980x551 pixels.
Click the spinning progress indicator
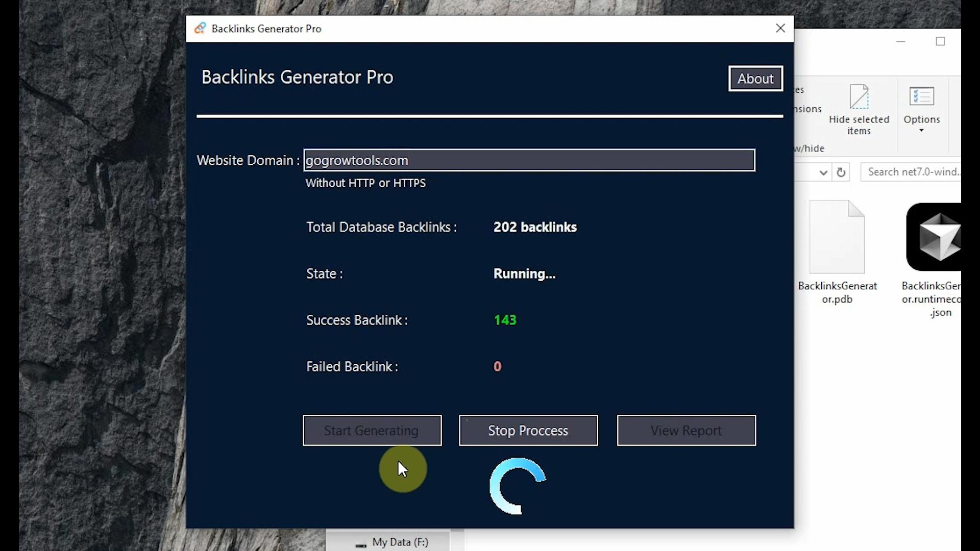point(517,486)
